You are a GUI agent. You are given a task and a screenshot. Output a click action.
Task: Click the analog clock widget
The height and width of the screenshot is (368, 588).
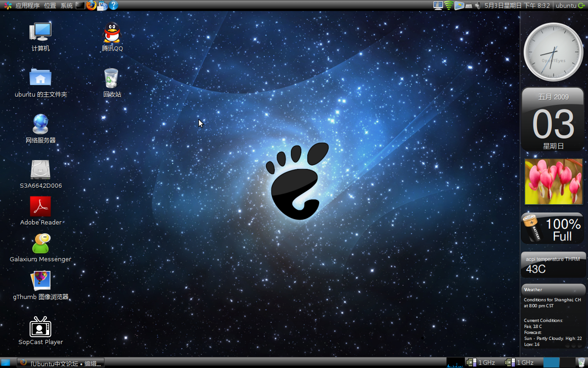(554, 52)
